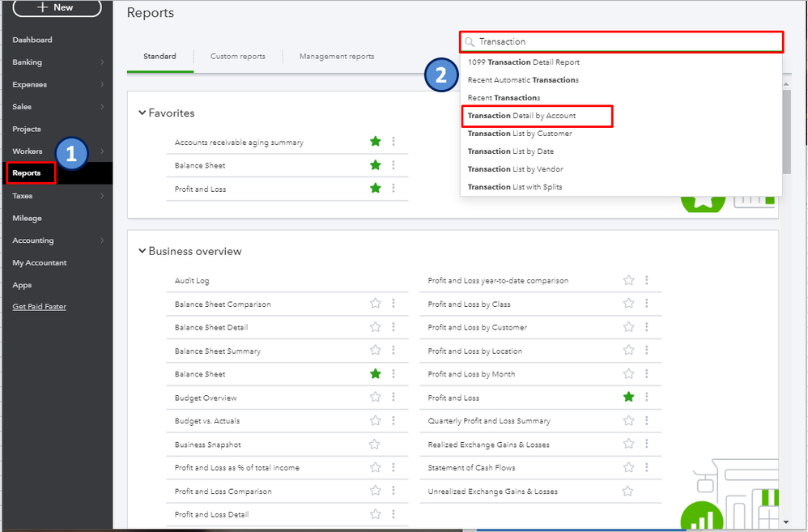The image size is (808, 532).
Task: Open more options for Accounts receivable aging summary
Action: point(393,142)
